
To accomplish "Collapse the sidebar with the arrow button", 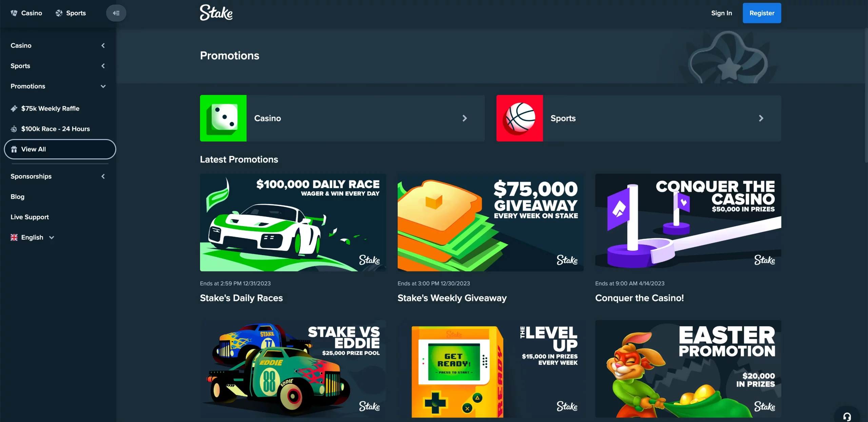I will 116,13.
